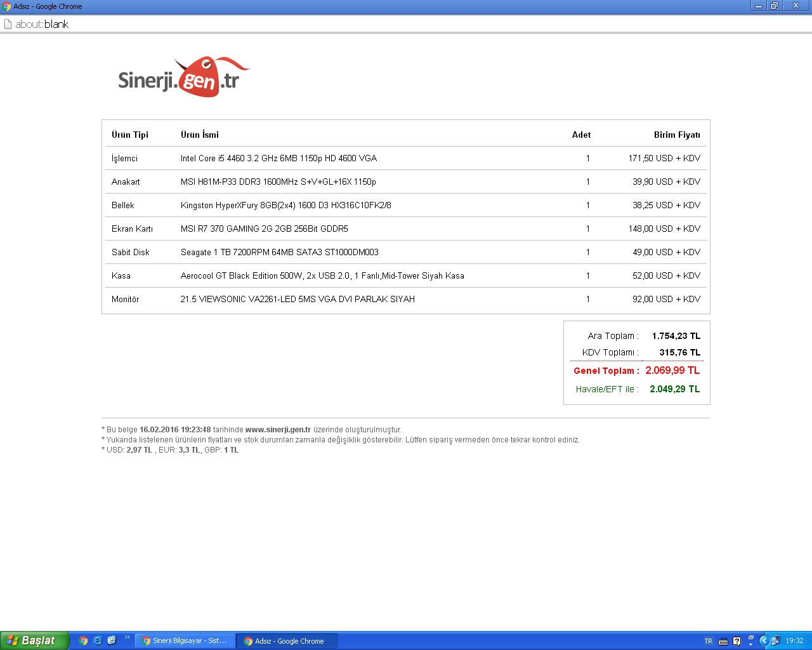This screenshot has width=812, height=650.
Task: Click the Bellek row label
Action: (123, 205)
